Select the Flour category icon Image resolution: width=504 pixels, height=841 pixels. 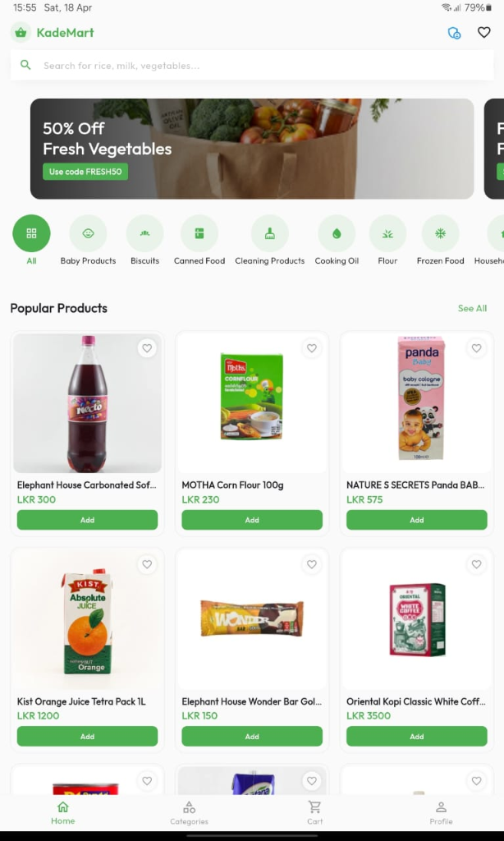pyautogui.click(x=387, y=233)
